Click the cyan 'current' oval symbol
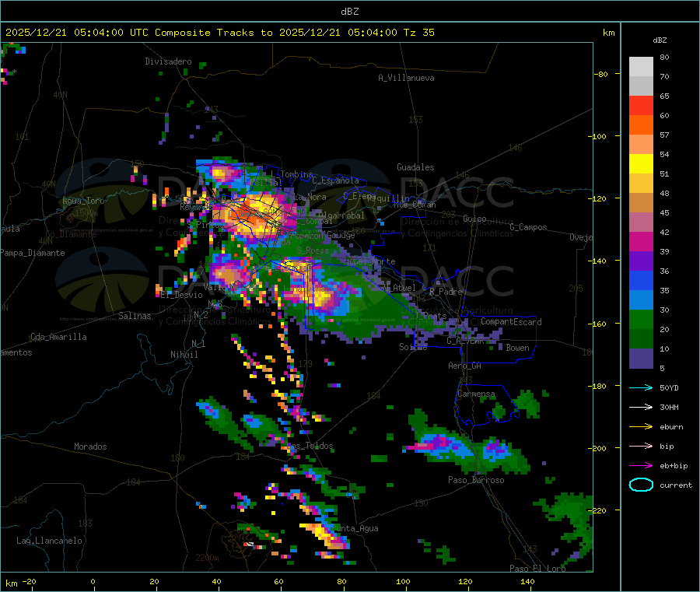This screenshot has height=592, width=700. click(641, 485)
